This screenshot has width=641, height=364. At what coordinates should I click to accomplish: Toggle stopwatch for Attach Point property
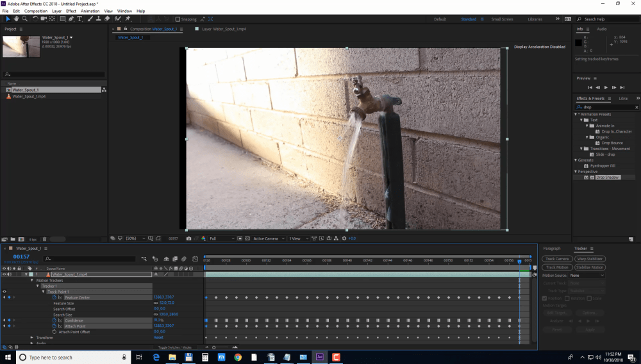pyautogui.click(x=54, y=326)
